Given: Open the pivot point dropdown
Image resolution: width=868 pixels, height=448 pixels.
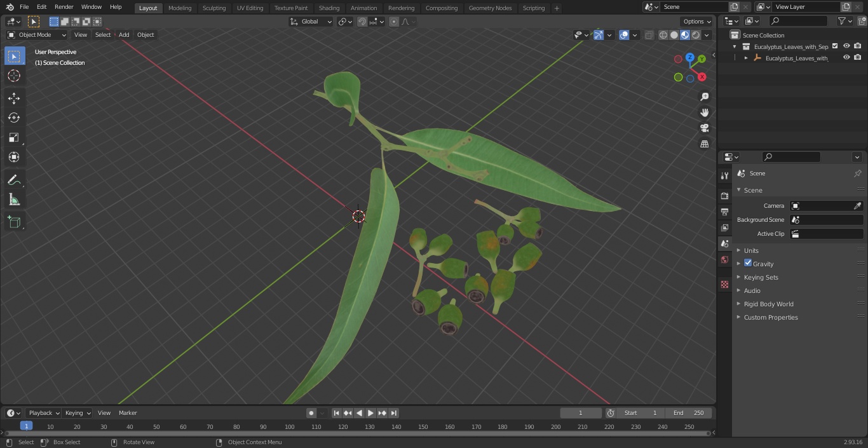Looking at the screenshot, I should click(x=345, y=22).
